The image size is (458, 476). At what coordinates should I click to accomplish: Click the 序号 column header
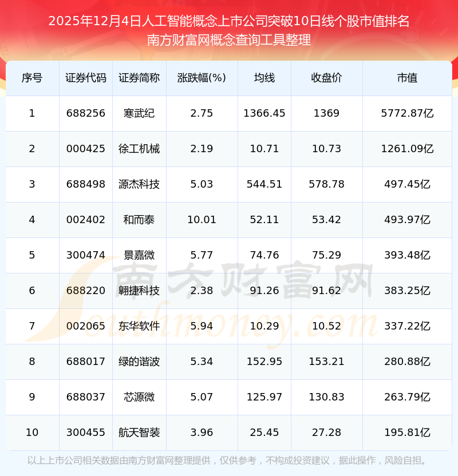click(32, 78)
